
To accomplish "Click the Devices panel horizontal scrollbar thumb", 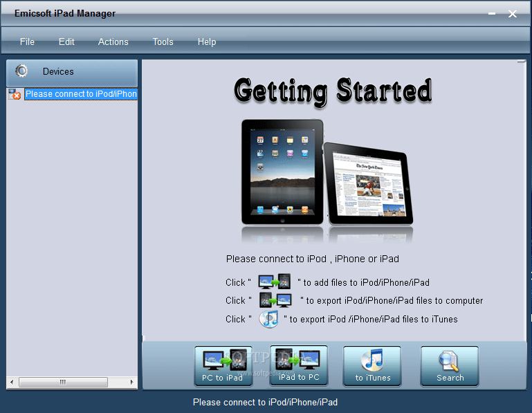I will [x=63, y=382].
